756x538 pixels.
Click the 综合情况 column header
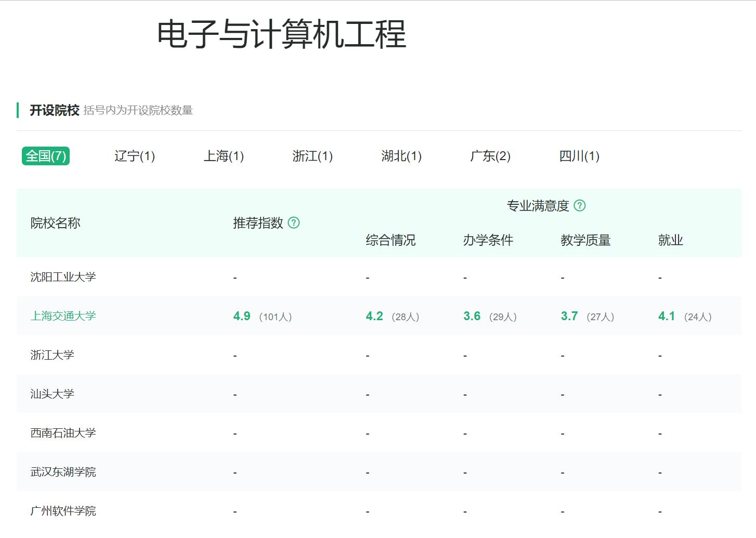point(390,240)
